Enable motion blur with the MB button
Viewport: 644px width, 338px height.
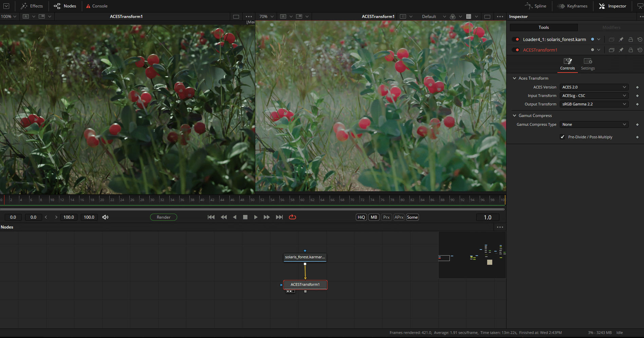(373, 217)
